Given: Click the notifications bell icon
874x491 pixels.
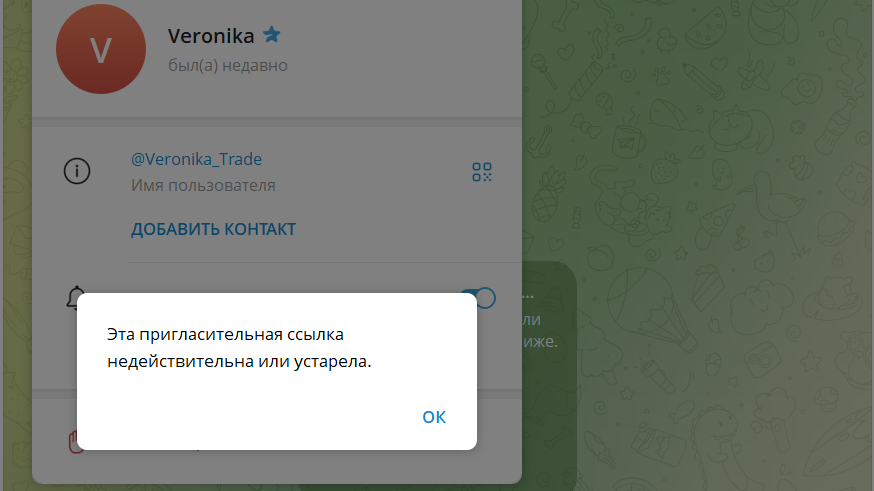Looking at the screenshot, I should [75, 298].
